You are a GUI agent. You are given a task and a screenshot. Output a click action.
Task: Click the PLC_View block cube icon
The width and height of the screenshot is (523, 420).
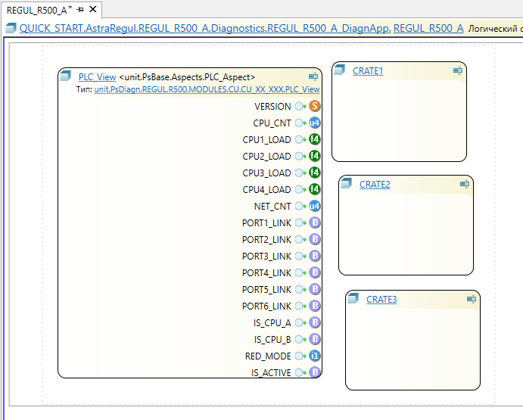click(x=66, y=76)
